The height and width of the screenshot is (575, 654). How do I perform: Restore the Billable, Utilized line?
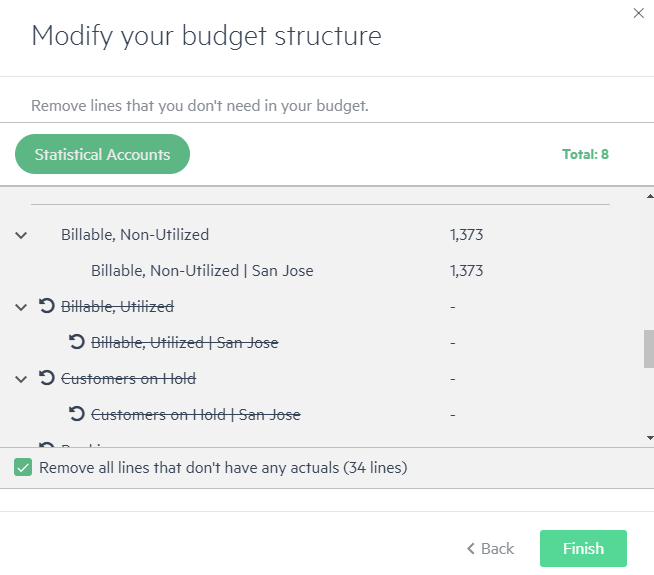click(x=47, y=306)
